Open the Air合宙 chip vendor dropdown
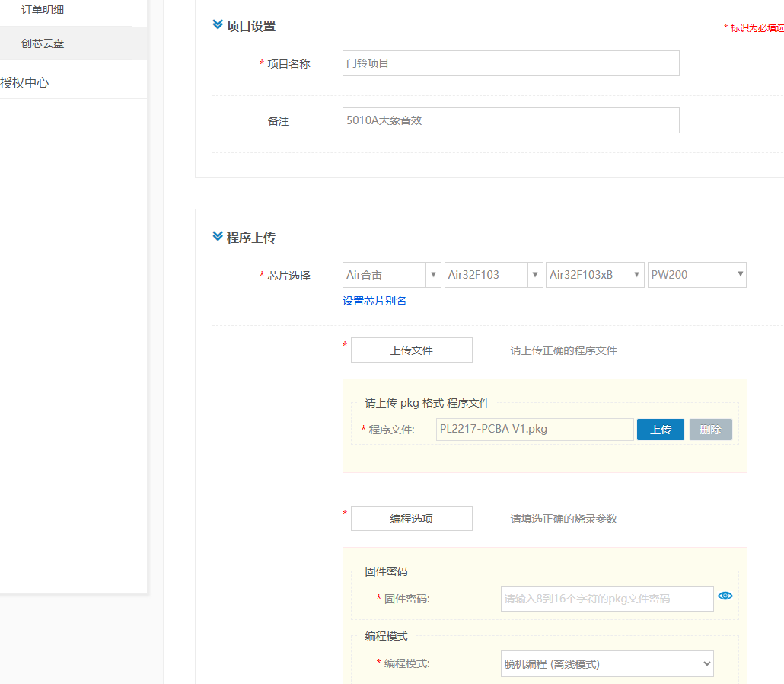The image size is (784, 684). [x=392, y=275]
